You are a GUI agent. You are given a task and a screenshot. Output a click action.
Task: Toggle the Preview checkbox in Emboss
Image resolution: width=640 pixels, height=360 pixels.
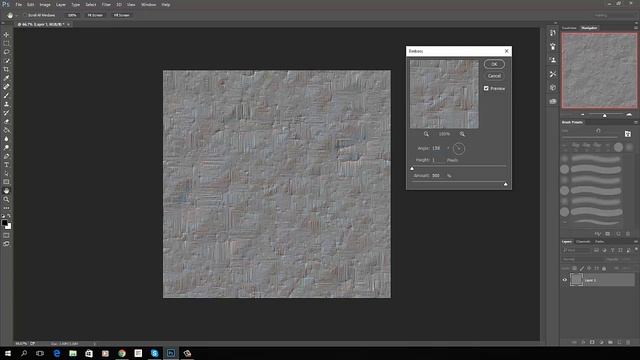tap(486, 88)
